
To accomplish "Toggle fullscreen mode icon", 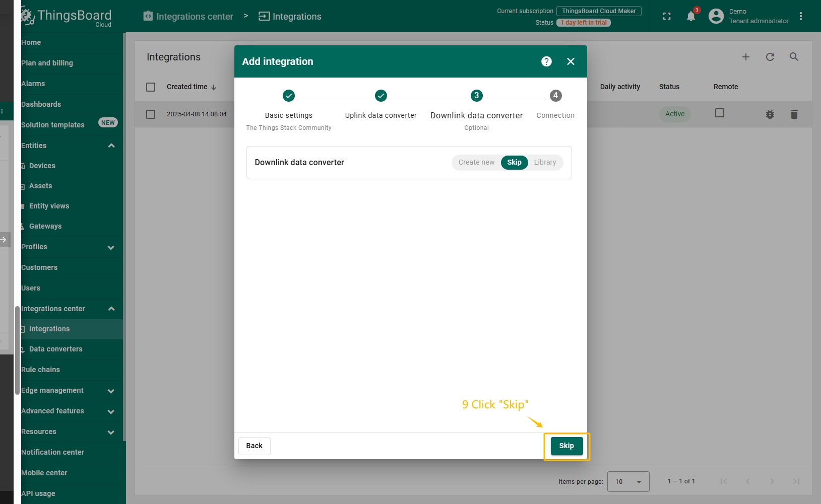I will (667, 16).
